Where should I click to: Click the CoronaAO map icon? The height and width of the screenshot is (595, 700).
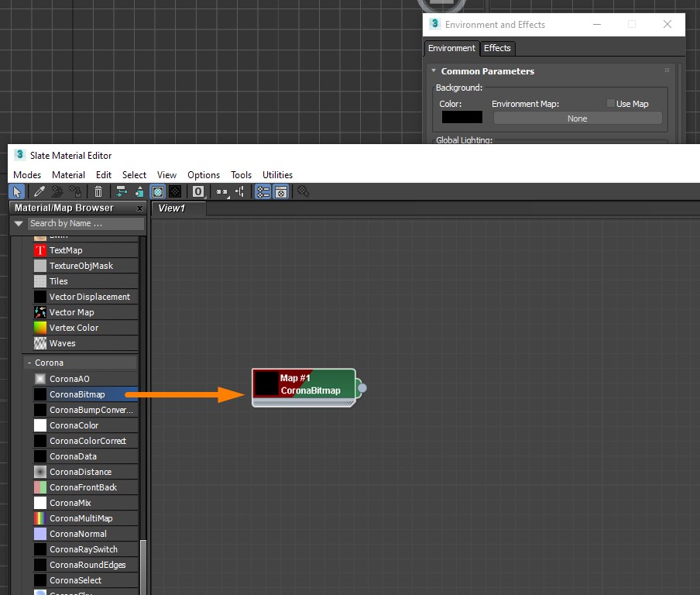pyautogui.click(x=40, y=380)
